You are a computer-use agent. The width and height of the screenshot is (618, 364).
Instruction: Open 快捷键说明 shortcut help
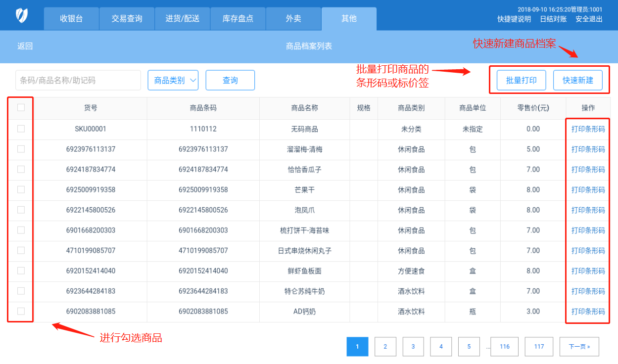514,19
